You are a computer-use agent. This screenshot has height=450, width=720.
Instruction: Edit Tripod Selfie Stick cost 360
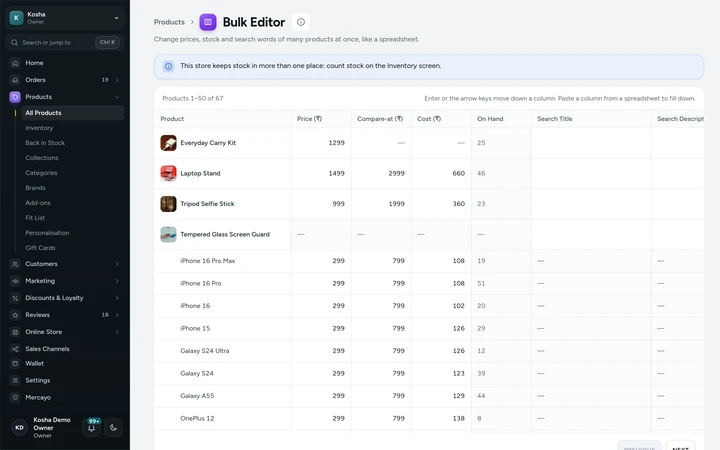441,204
